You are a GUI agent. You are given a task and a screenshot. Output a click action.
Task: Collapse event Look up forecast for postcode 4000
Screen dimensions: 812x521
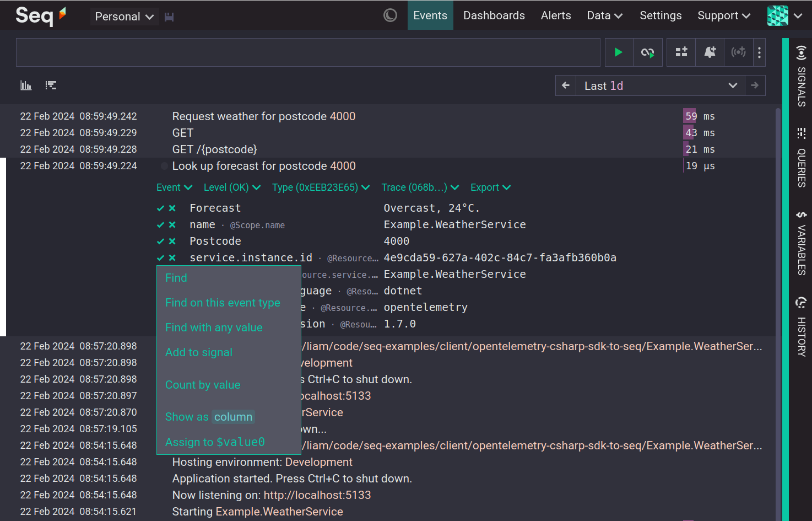click(x=264, y=166)
